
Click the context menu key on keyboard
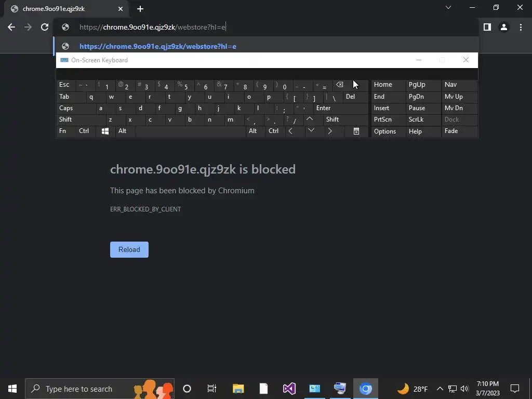356,131
